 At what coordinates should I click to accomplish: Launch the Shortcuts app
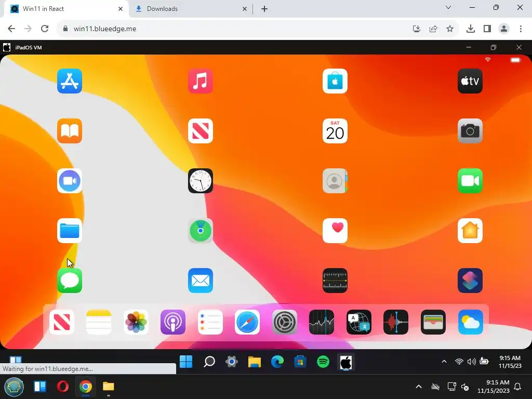pyautogui.click(x=470, y=281)
